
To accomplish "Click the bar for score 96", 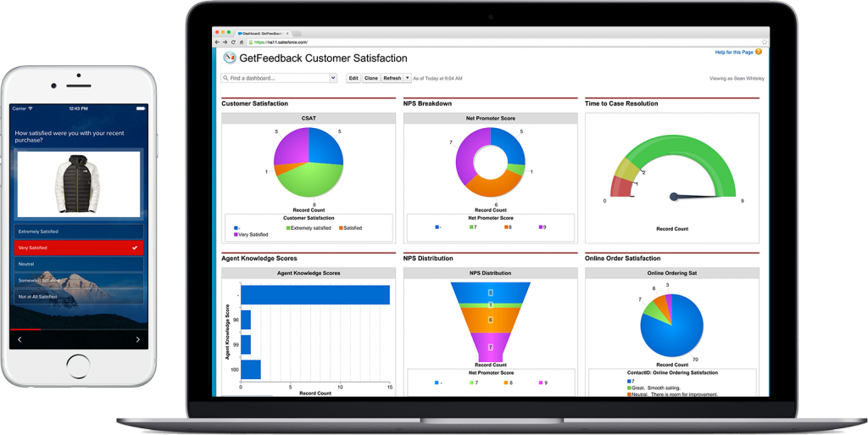I will tap(246, 320).
